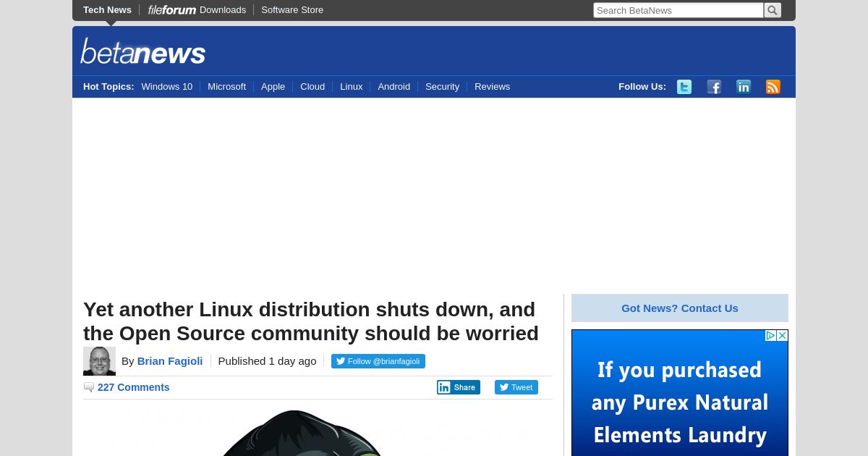868x456 pixels.
Task: Open the Software Store tab
Action: tap(292, 10)
